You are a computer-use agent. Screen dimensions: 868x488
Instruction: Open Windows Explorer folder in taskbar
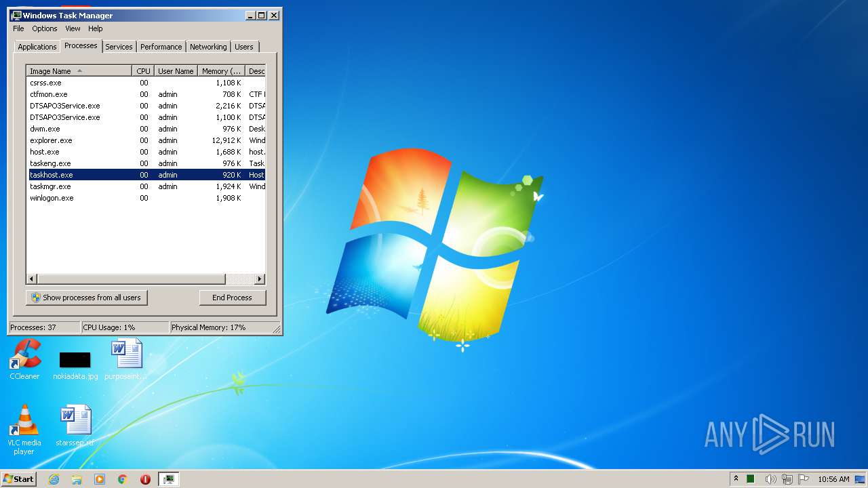77,479
